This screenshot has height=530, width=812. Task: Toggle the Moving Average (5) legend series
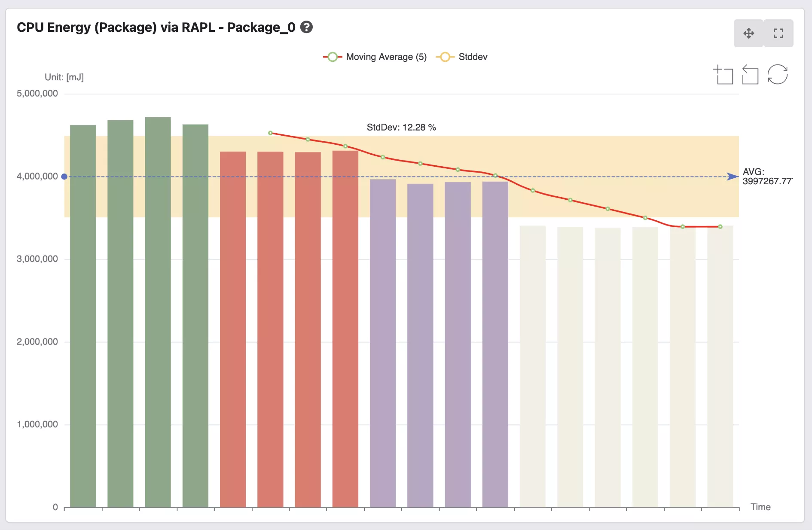click(375, 57)
